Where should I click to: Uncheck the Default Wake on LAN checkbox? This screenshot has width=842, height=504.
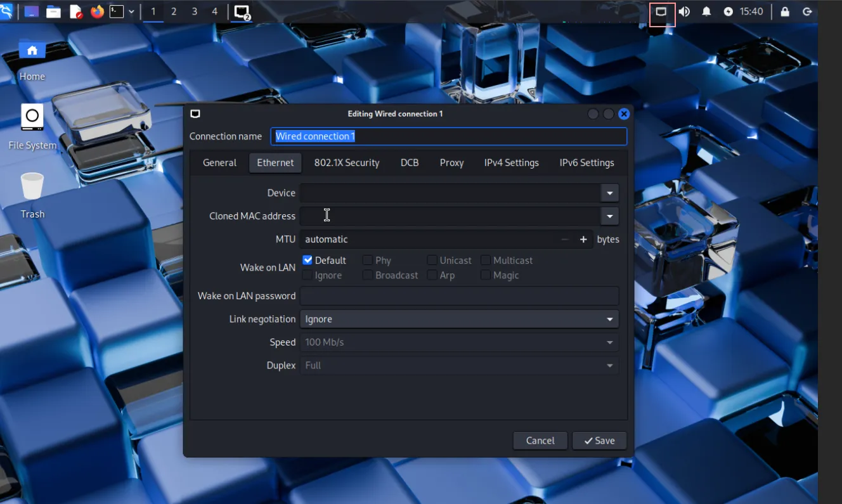[308, 260]
